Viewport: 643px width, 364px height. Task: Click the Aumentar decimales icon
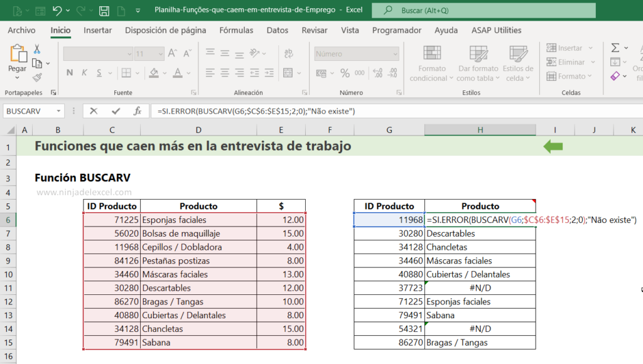[x=377, y=73]
